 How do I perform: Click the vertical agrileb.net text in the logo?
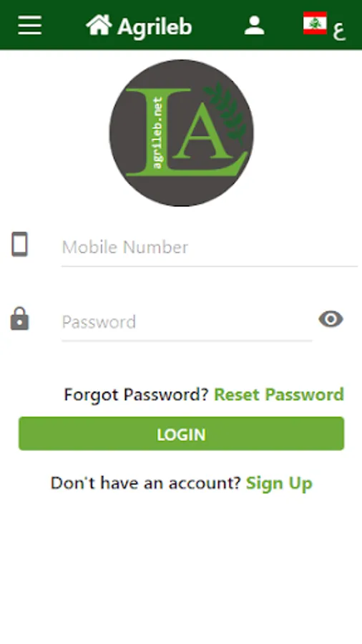tap(158, 132)
